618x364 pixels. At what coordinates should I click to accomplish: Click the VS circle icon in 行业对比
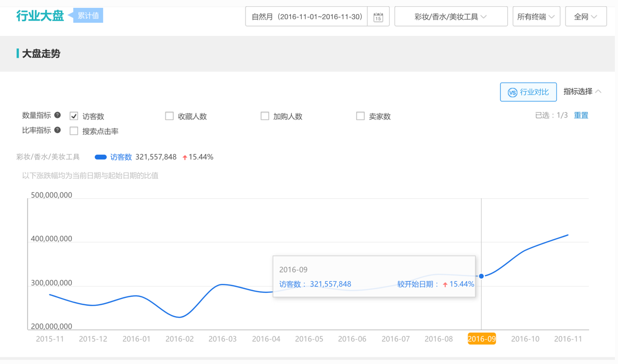point(512,92)
